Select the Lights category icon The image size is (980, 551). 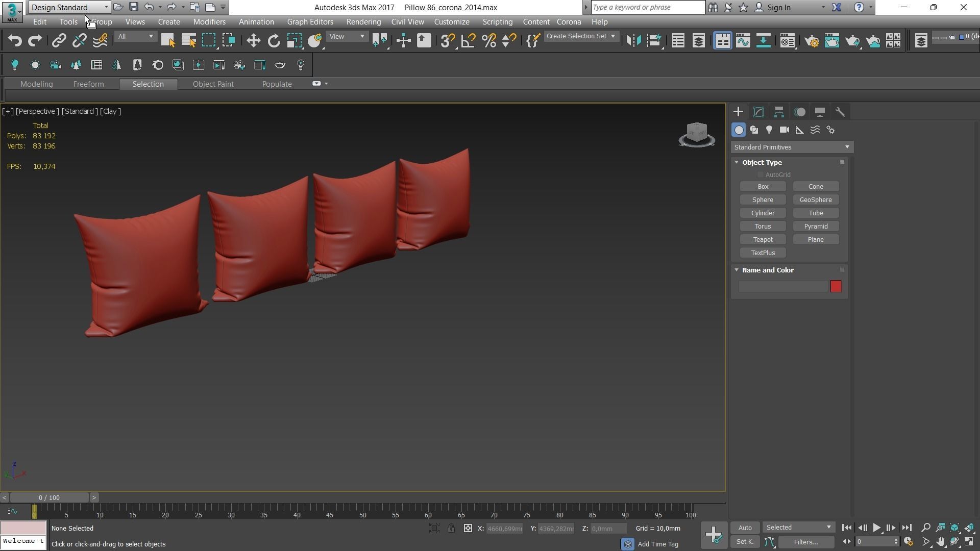(769, 130)
